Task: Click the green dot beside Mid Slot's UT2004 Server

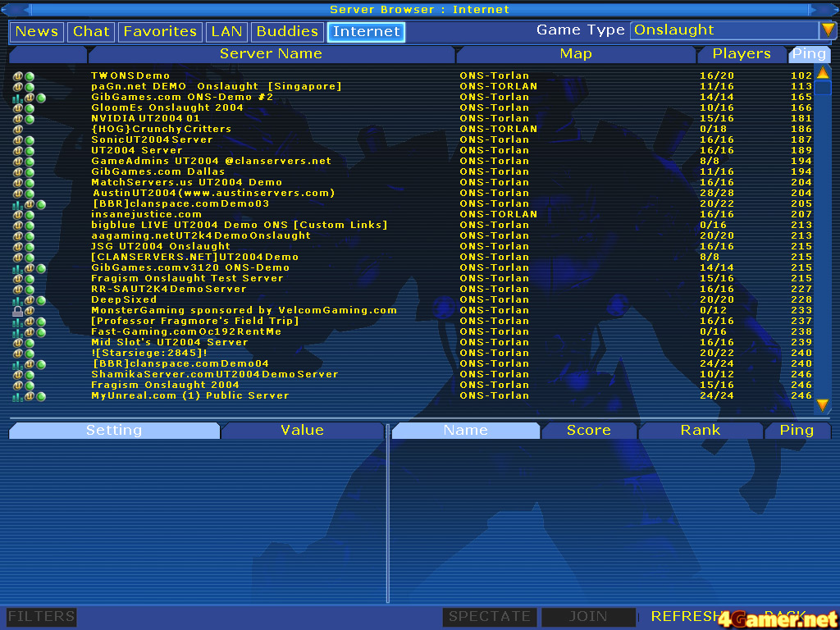Action: tap(30, 343)
